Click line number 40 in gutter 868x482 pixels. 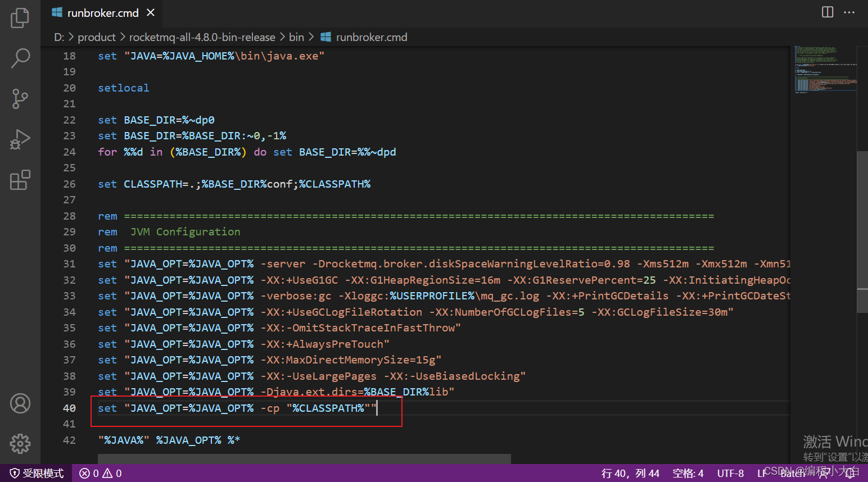pos(69,408)
